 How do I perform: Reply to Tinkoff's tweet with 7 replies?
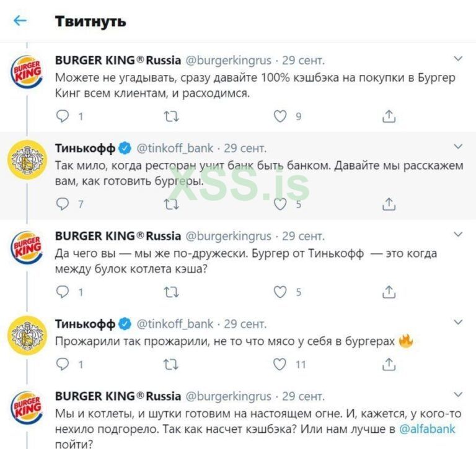coord(63,204)
